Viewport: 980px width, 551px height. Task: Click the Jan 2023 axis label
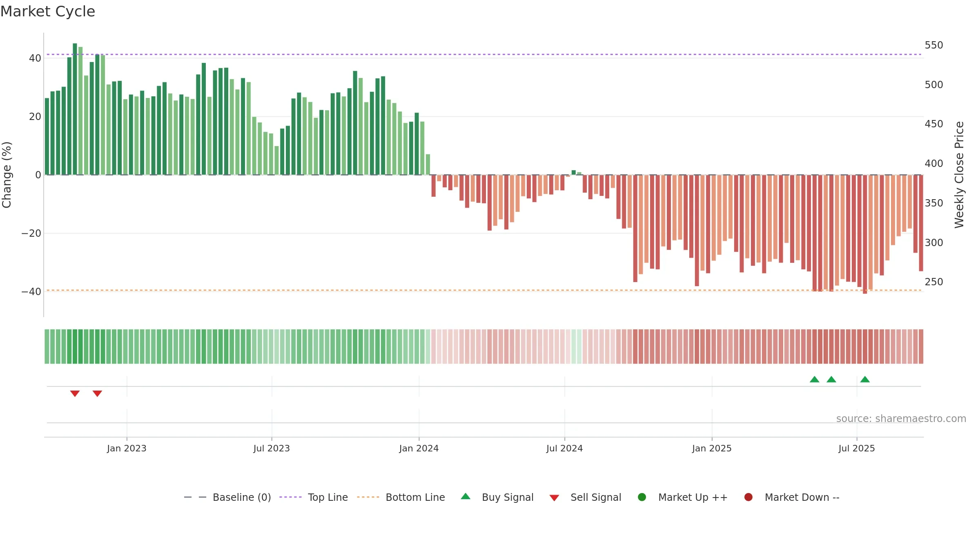pos(127,449)
